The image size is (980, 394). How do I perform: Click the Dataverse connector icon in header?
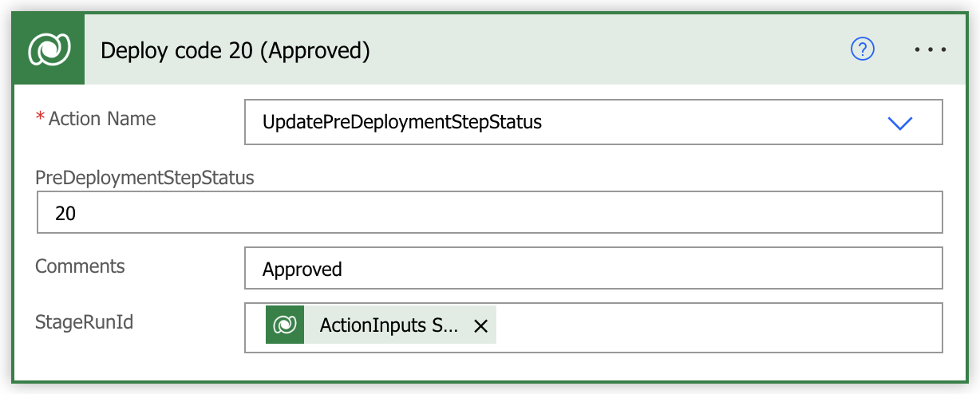point(49,49)
